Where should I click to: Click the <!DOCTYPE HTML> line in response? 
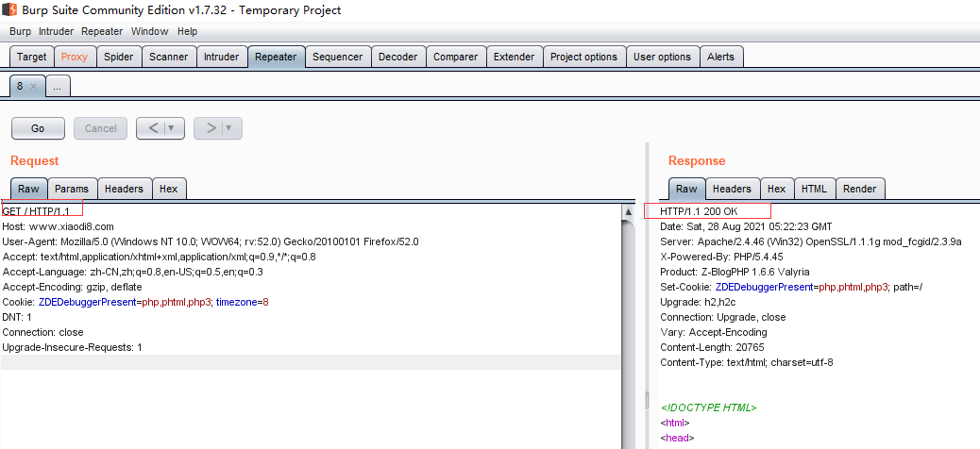[x=709, y=407]
